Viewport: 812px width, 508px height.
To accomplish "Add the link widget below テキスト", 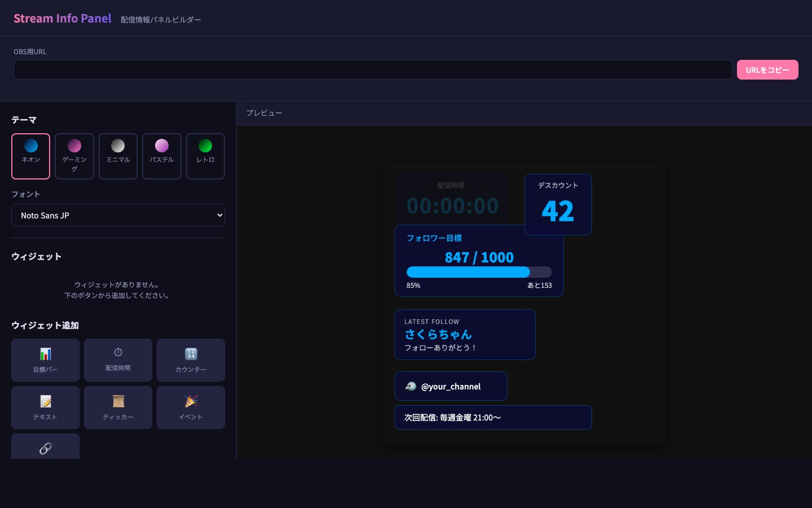I will (45, 449).
